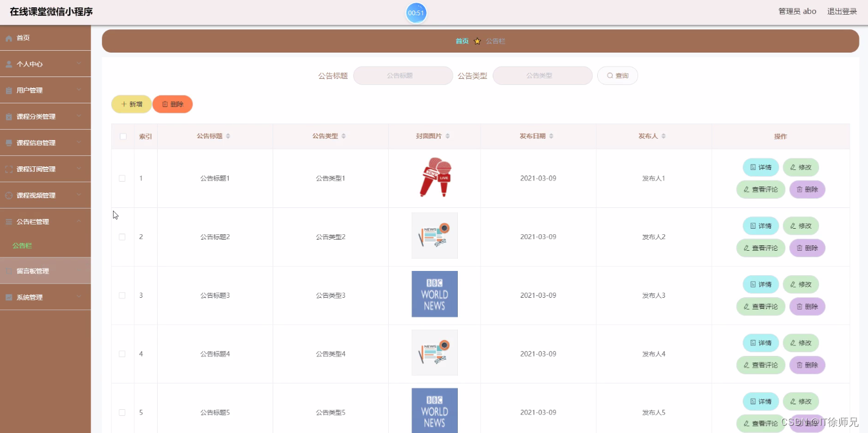Click the 2021-03-09 date in row 5

pos(538,413)
